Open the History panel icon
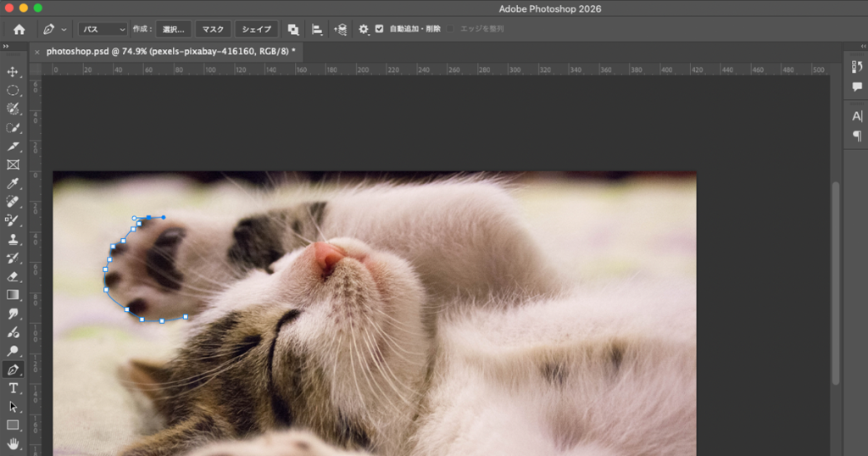 pyautogui.click(x=857, y=66)
